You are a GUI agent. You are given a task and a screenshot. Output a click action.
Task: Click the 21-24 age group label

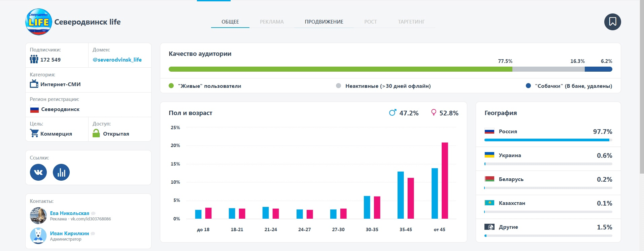(x=271, y=229)
